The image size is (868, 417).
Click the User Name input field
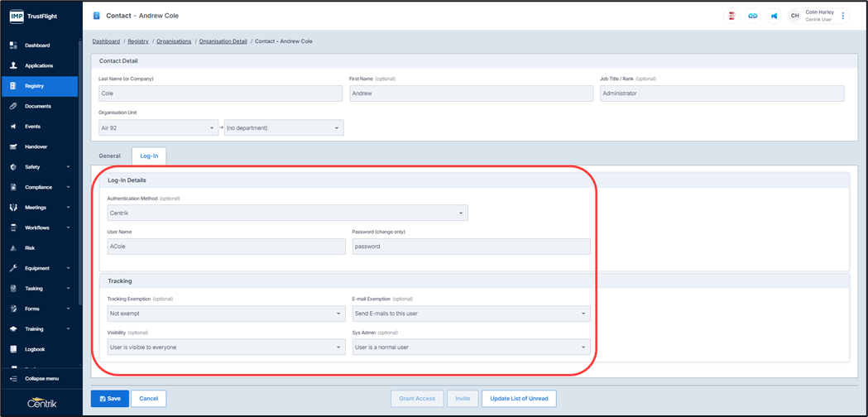click(x=226, y=247)
